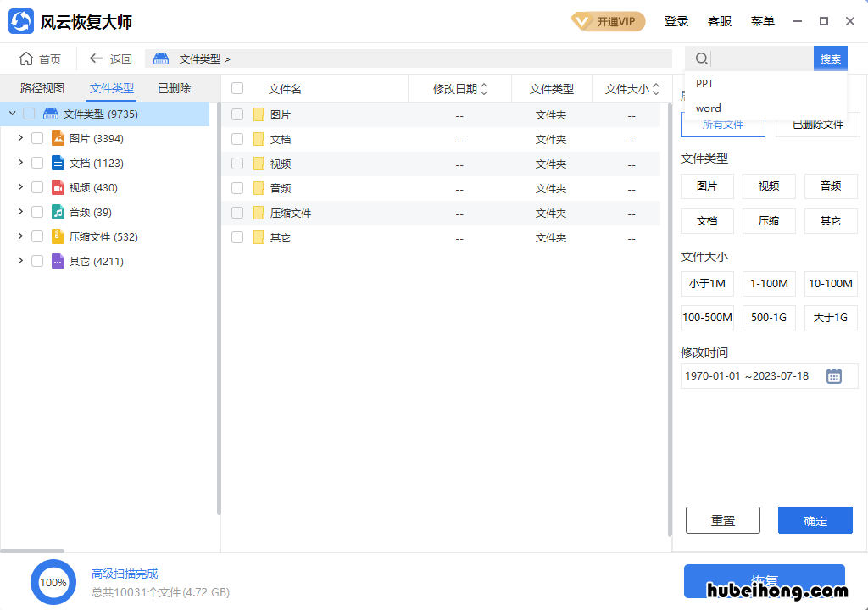
Task: Click the vertical scrollbar of the file list
Action: click(x=670, y=319)
